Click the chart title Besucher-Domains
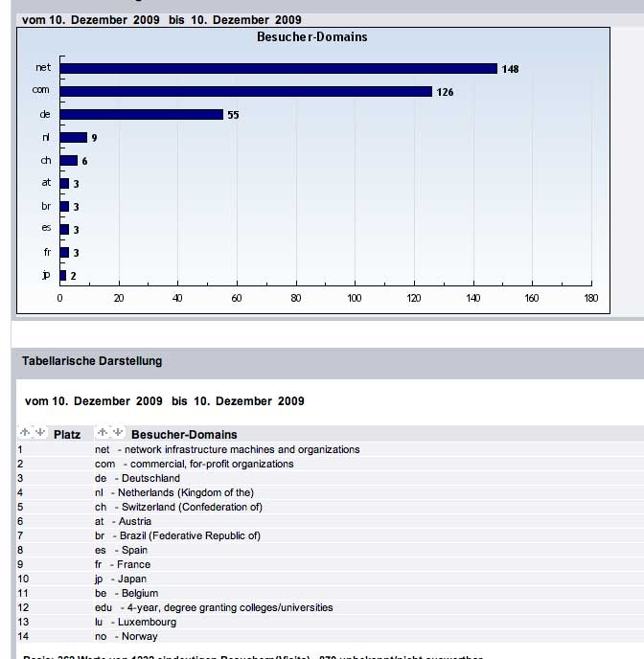This screenshot has height=659, width=644. (x=312, y=37)
